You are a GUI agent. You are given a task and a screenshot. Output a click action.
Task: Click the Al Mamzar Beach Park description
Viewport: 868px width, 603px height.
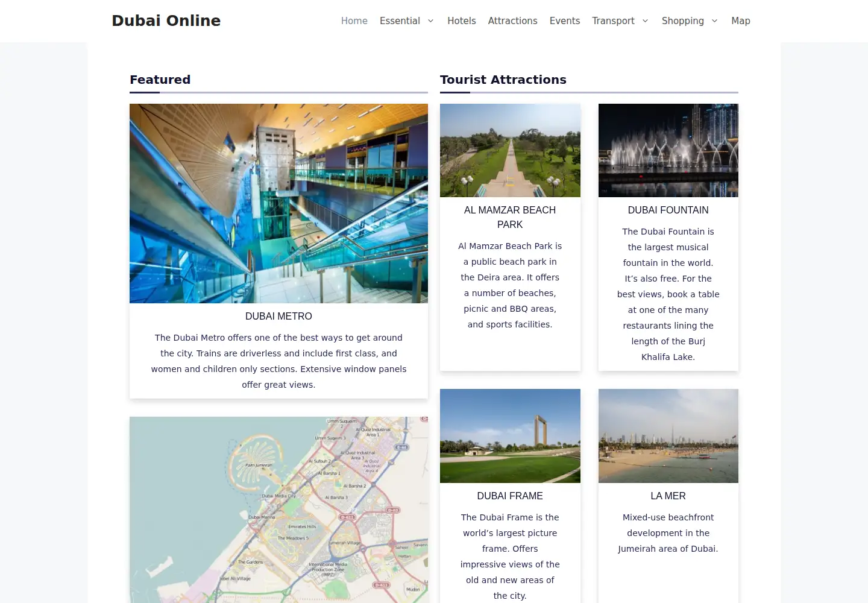click(x=510, y=285)
